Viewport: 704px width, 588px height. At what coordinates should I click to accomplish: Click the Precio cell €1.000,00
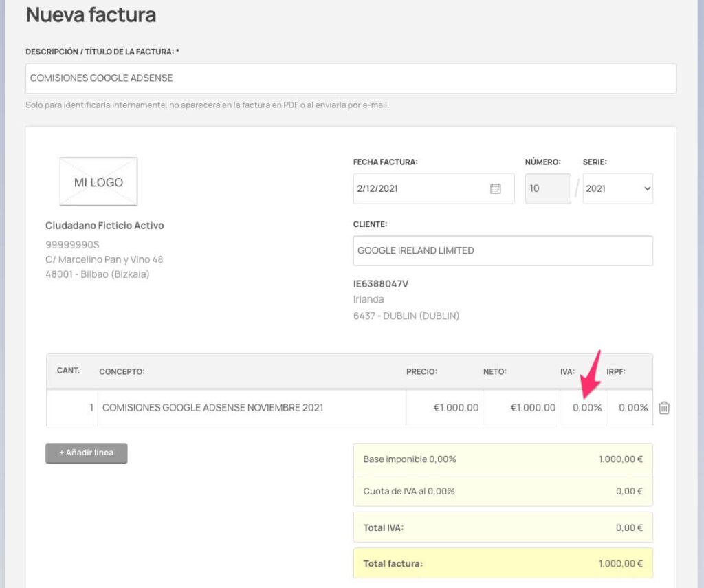[x=445, y=408]
